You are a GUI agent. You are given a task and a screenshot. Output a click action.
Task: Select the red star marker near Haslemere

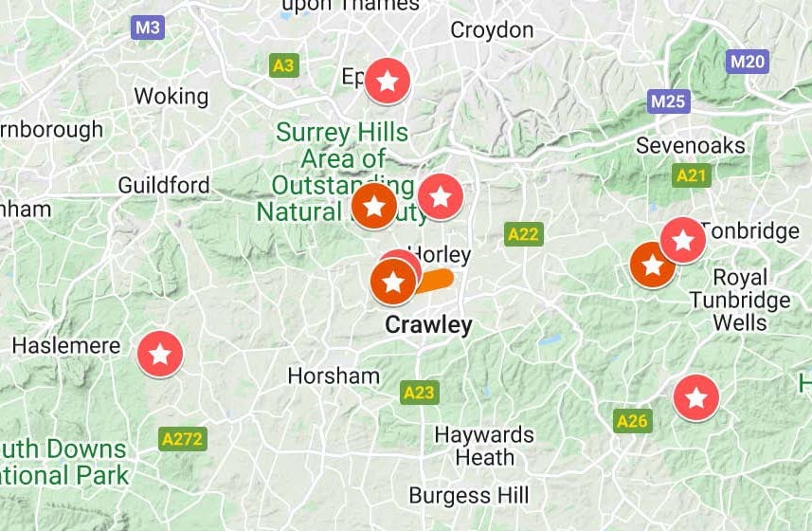coord(160,355)
